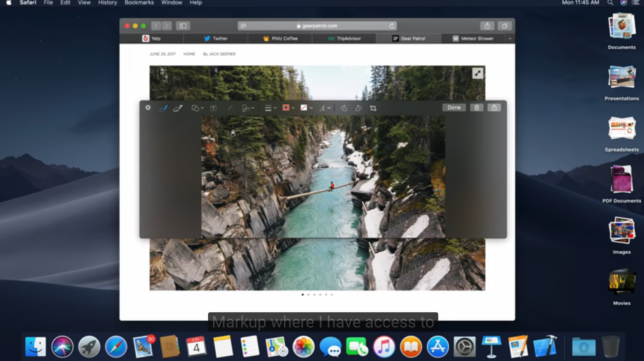Share the image from Markup toolbar
The width and height of the screenshot is (644, 361).
pyautogui.click(x=494, y=108)
